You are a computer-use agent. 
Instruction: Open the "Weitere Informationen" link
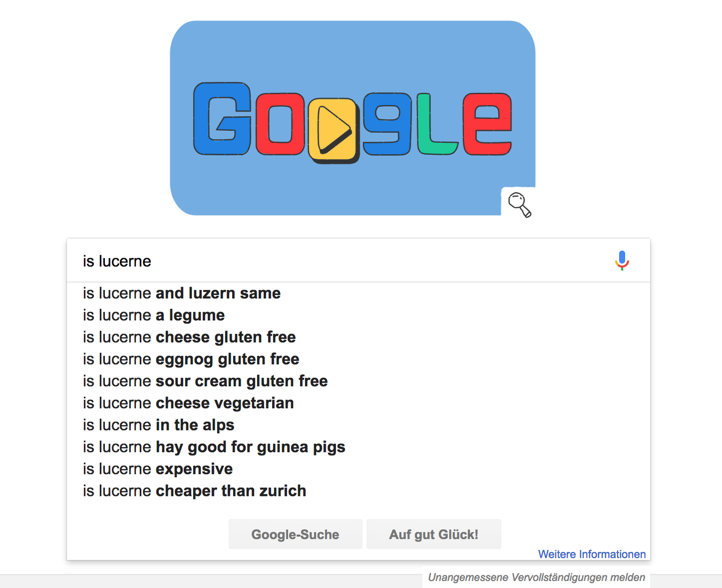pyautogui.click(x=591, y=554)
